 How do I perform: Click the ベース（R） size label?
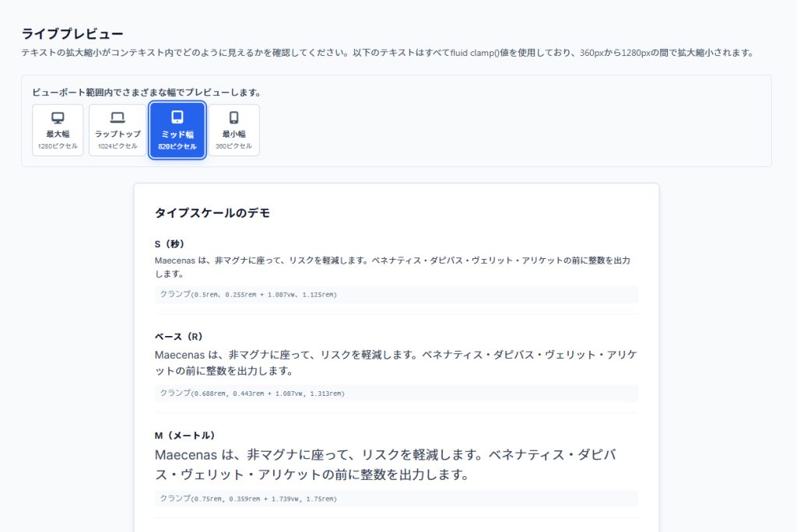pyautogui.click(x=178, y=337)
